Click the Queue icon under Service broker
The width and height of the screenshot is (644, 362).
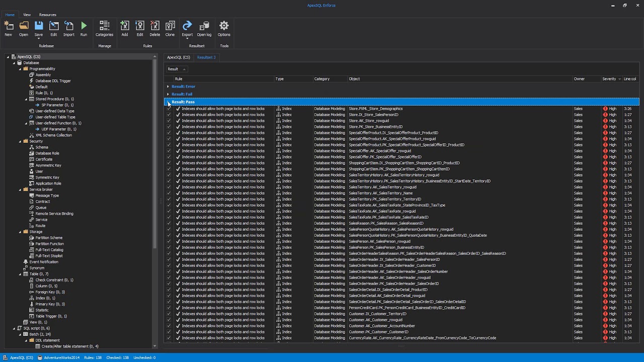click(x=32, y=208)
